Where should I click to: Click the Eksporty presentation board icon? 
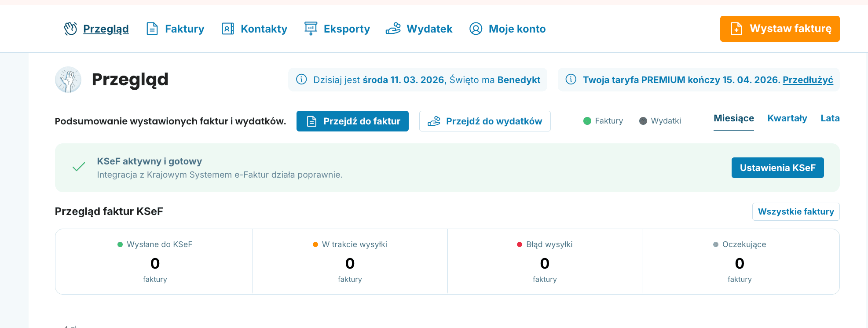pos(311,29)
